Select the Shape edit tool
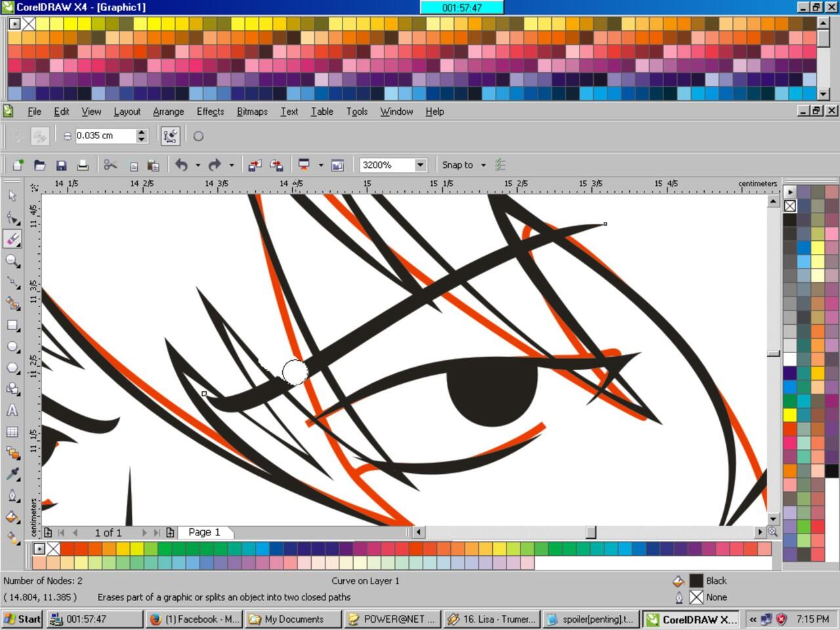 pyautogui.click(x=12, y=218)
